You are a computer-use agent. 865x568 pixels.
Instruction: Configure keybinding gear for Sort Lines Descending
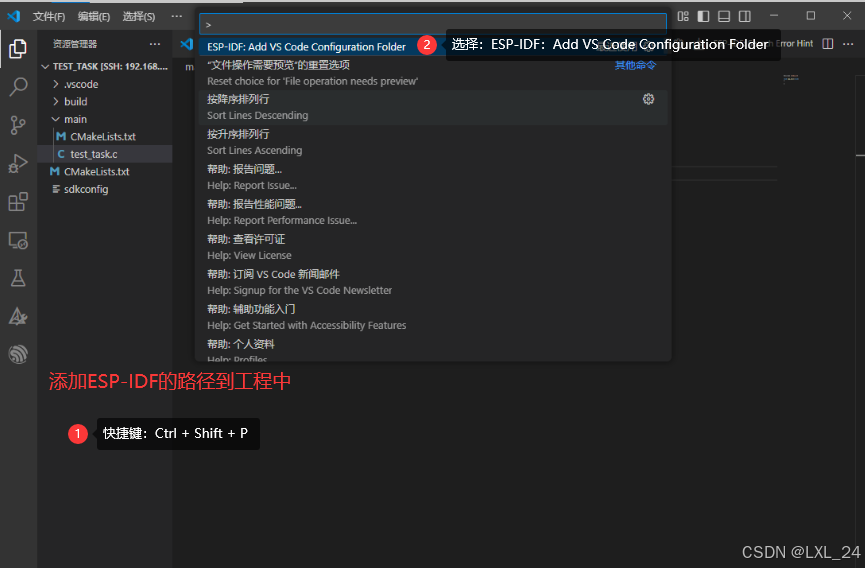click(648, 99)
